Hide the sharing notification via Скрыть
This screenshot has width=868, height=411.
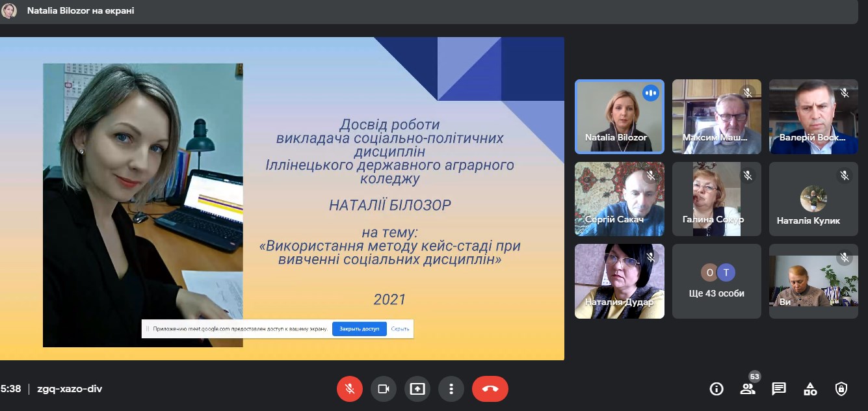pyautogui.click(x=399, y=328)
